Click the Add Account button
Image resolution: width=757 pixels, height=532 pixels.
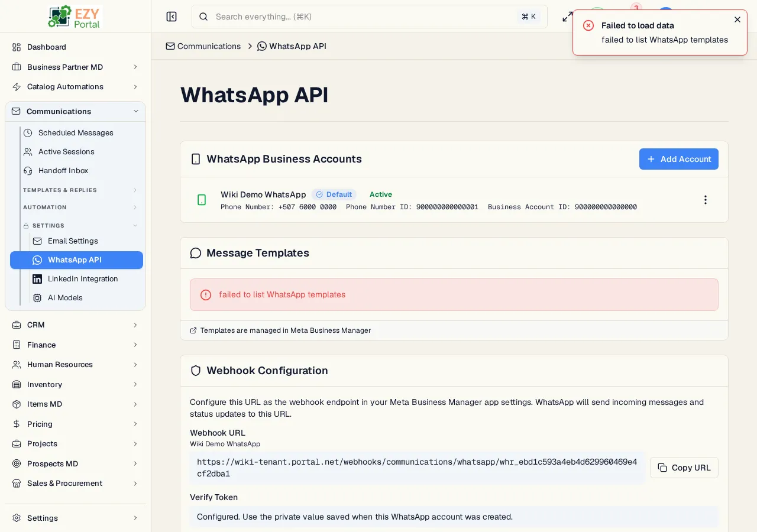pyautogui.click(x=679, y=159)
